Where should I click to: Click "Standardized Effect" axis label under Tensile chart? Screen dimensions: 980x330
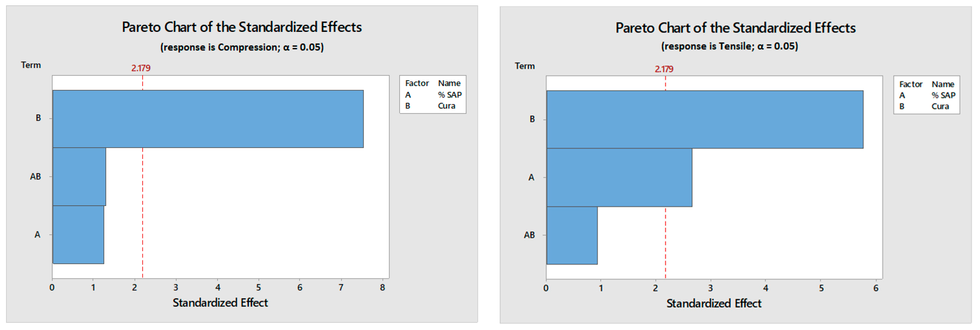(x=714, y=303)
